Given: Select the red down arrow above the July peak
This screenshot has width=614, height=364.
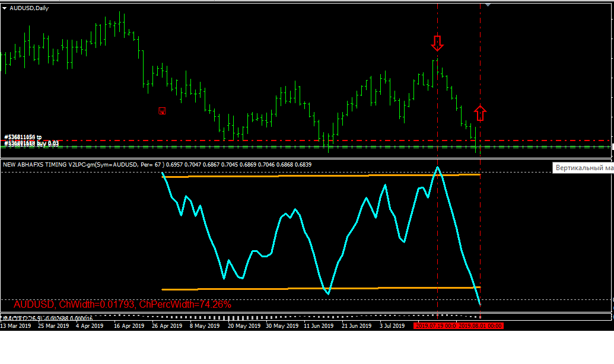Looking at the screenshot, I should [437, 43].
